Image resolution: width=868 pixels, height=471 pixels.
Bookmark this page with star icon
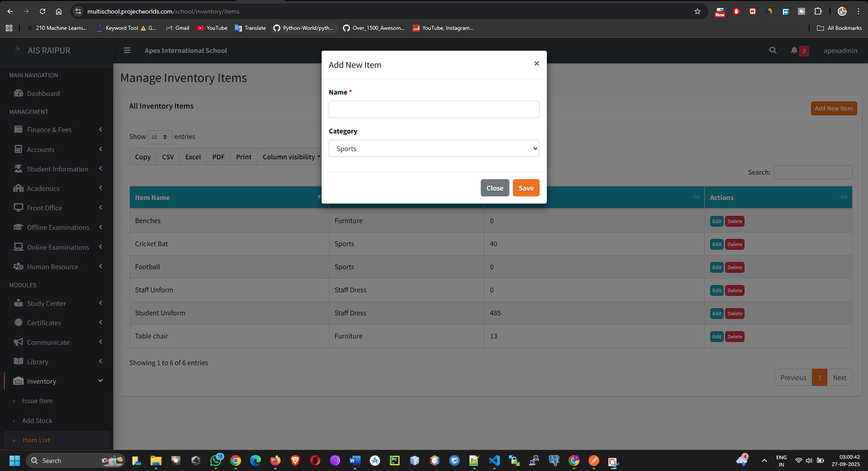(698, 11)
